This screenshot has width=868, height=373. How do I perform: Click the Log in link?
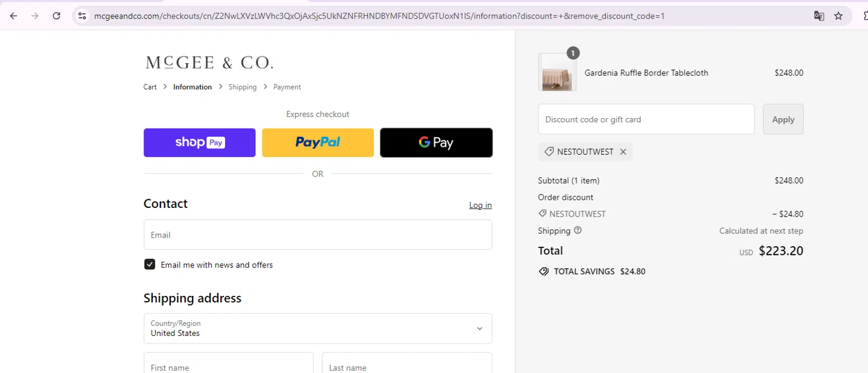coord(480,205)
